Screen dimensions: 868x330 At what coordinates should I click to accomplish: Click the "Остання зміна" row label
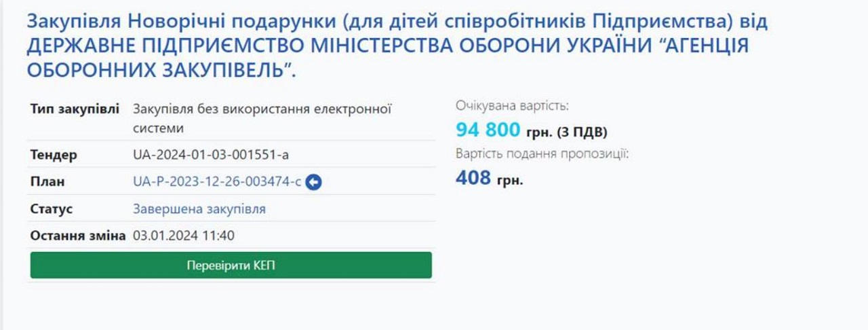click(x=78, y=236)
